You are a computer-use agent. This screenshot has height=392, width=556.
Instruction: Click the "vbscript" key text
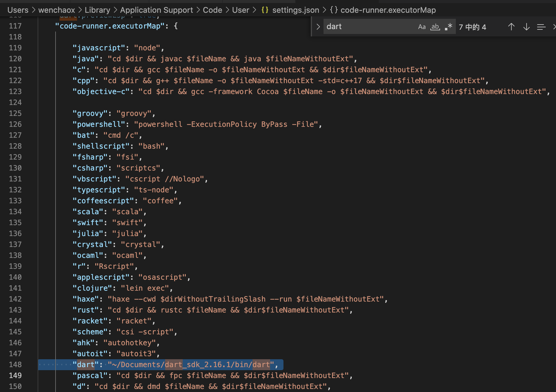click(x=94, y=179)
